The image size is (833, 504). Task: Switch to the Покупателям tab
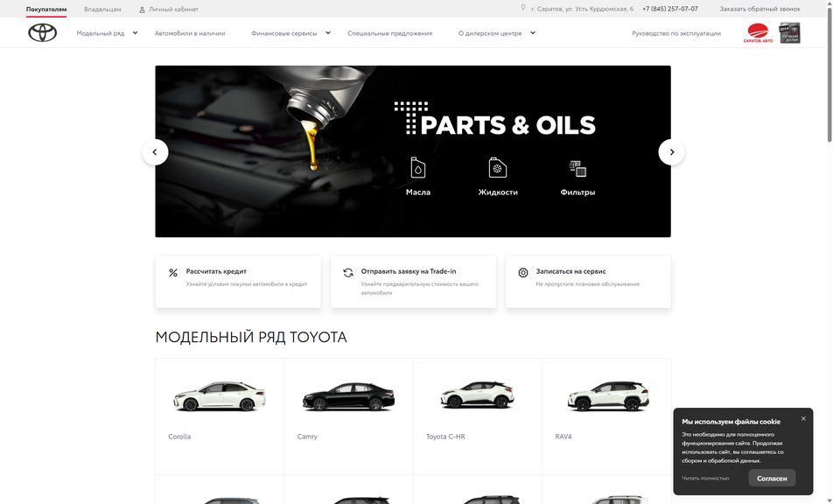[x=46, y=9]
